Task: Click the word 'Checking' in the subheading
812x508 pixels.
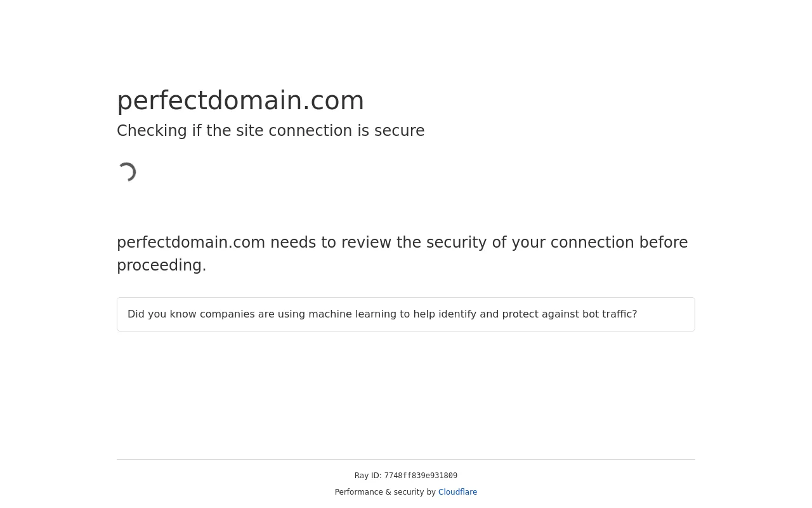Action: coord(152,131)
